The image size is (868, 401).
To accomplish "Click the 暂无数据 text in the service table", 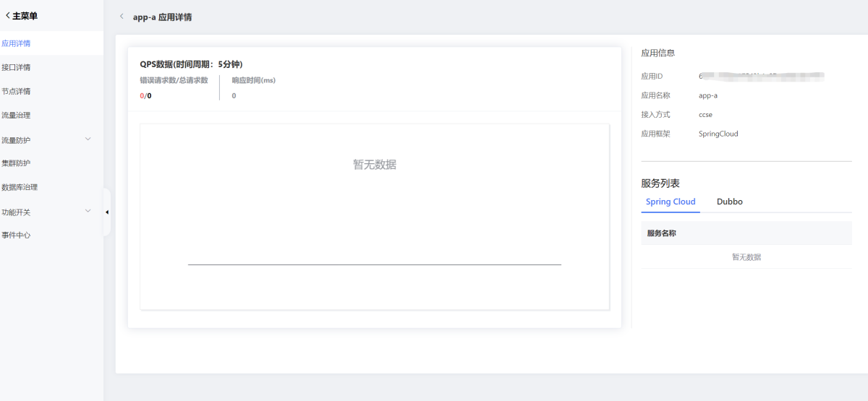I will (746, 257).
